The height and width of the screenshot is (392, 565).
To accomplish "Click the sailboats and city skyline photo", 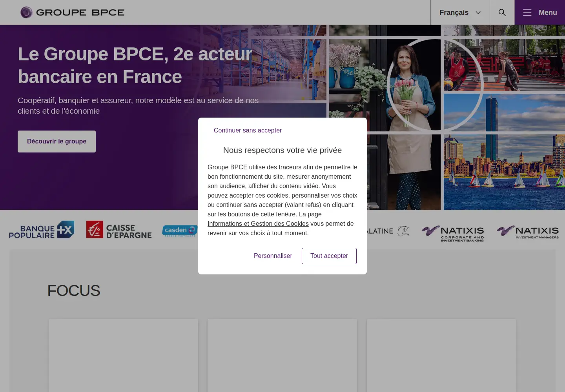I will 504,172.
